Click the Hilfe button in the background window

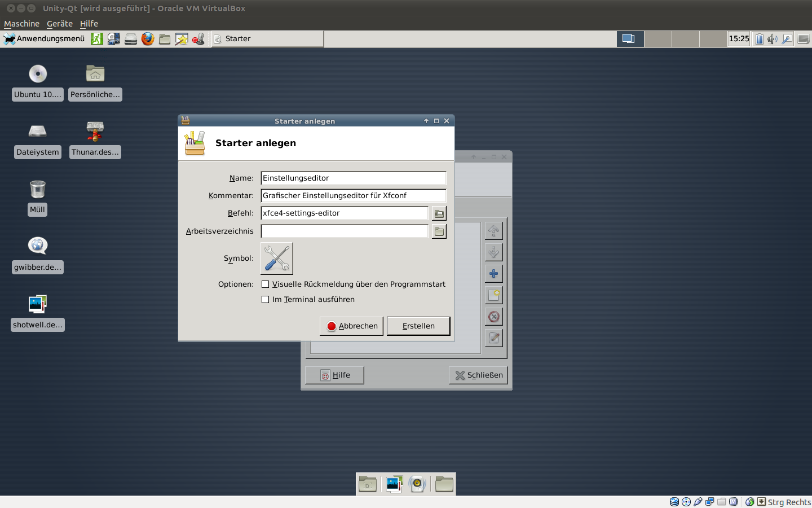[334, 375]
